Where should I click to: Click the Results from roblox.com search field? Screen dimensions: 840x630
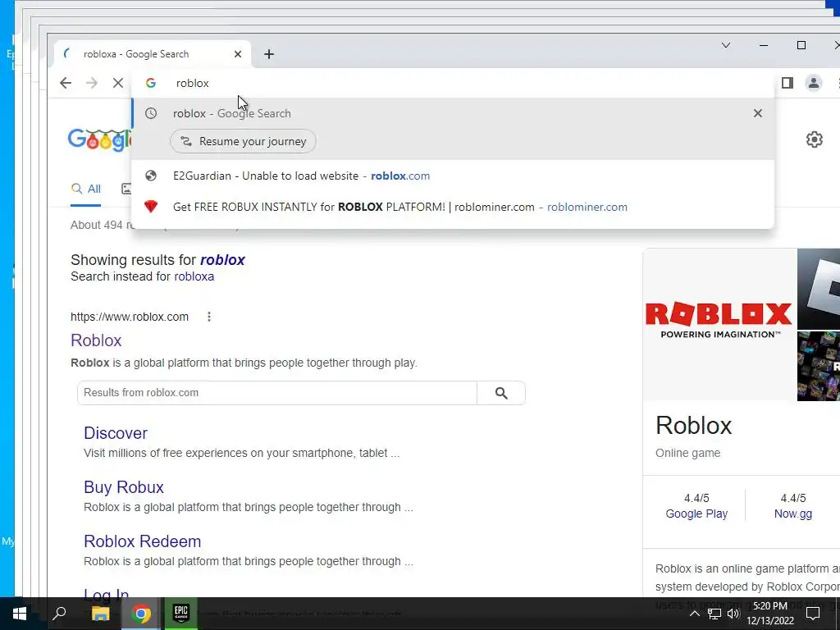(x=277, y=393)
